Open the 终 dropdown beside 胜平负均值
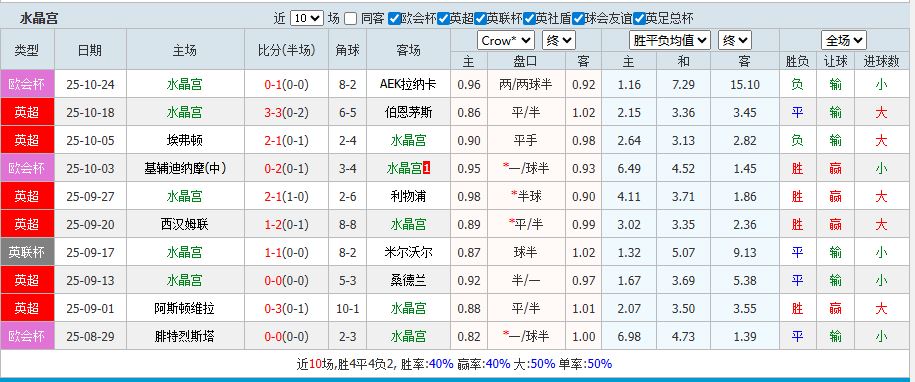 [735, 40]
